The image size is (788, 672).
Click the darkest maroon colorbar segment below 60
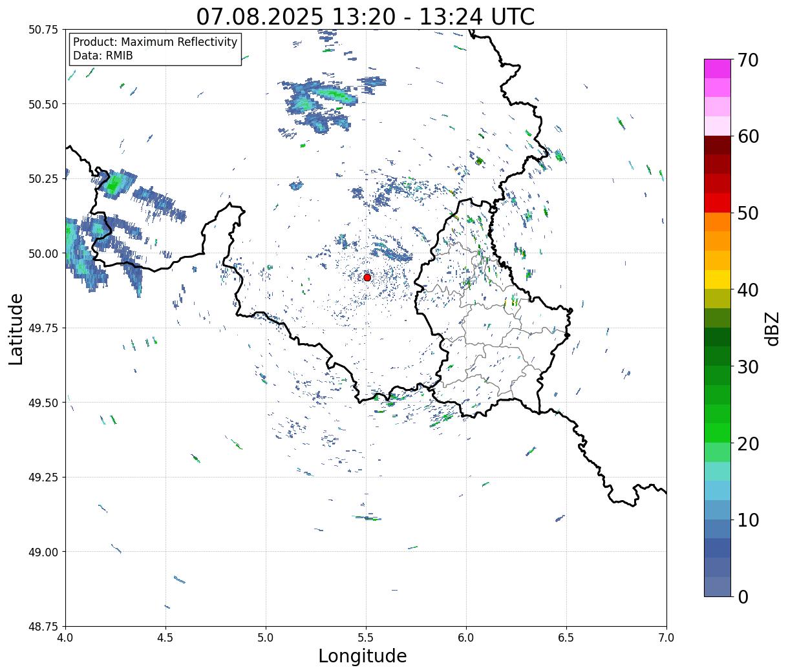click(718, 145)
